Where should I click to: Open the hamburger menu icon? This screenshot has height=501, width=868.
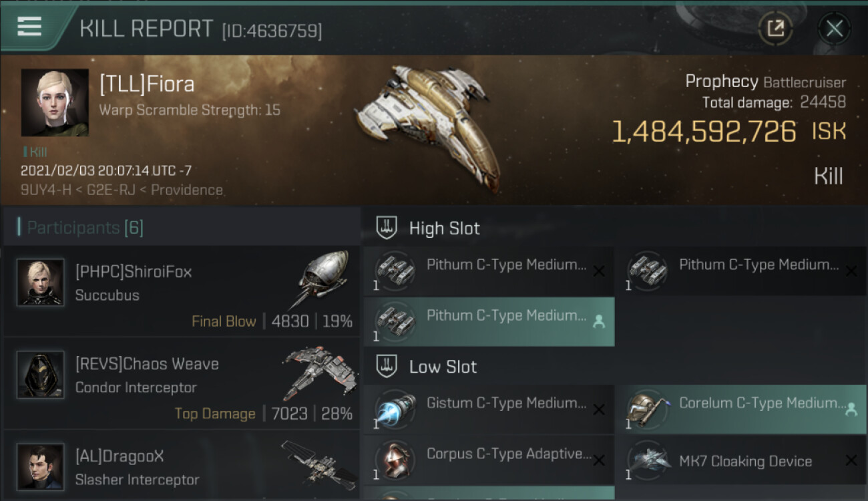pyautogui.click(x=30, y=27)
